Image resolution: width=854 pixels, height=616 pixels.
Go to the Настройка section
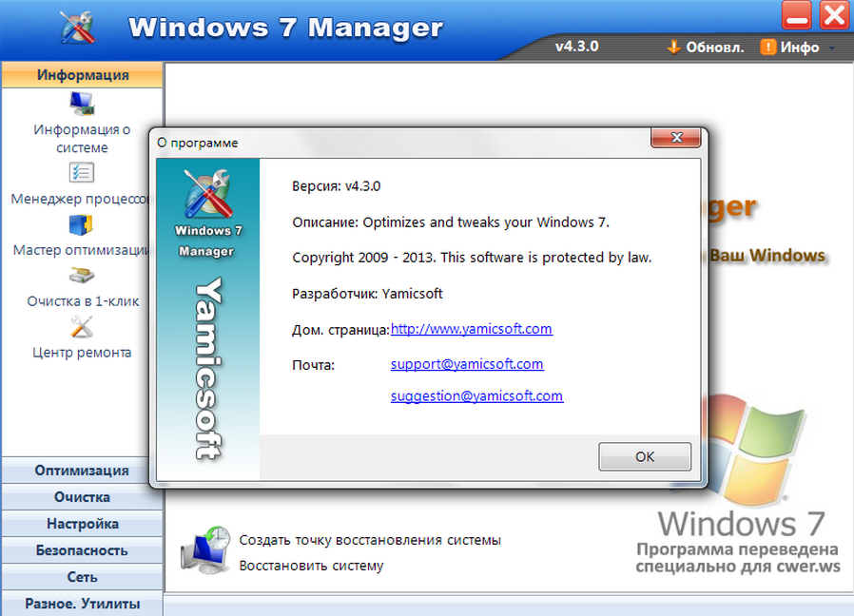click(x=82, y=524)
